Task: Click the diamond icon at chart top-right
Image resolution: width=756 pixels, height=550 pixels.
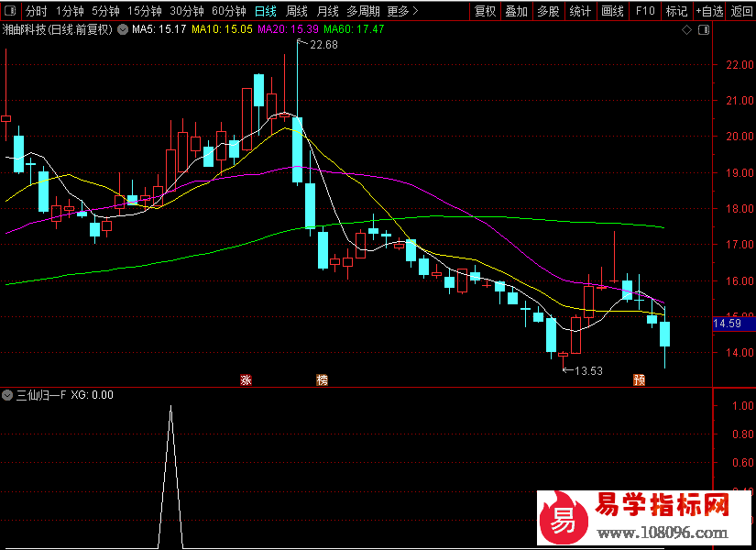Action: [687, 30]
